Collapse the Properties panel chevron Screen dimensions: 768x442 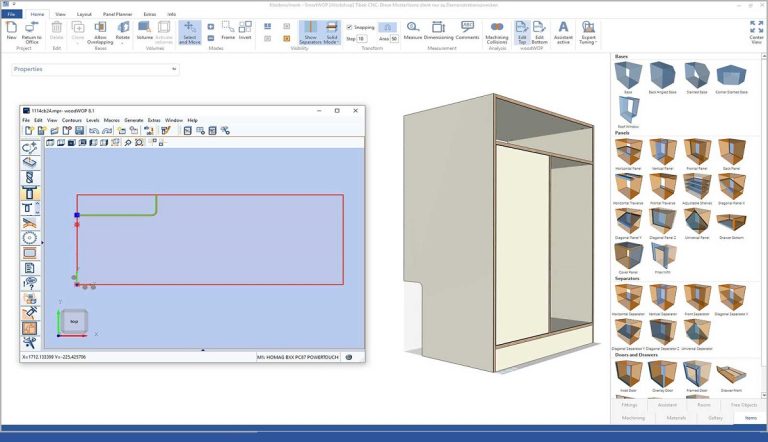pyautogui.click(x=174, y=69)
